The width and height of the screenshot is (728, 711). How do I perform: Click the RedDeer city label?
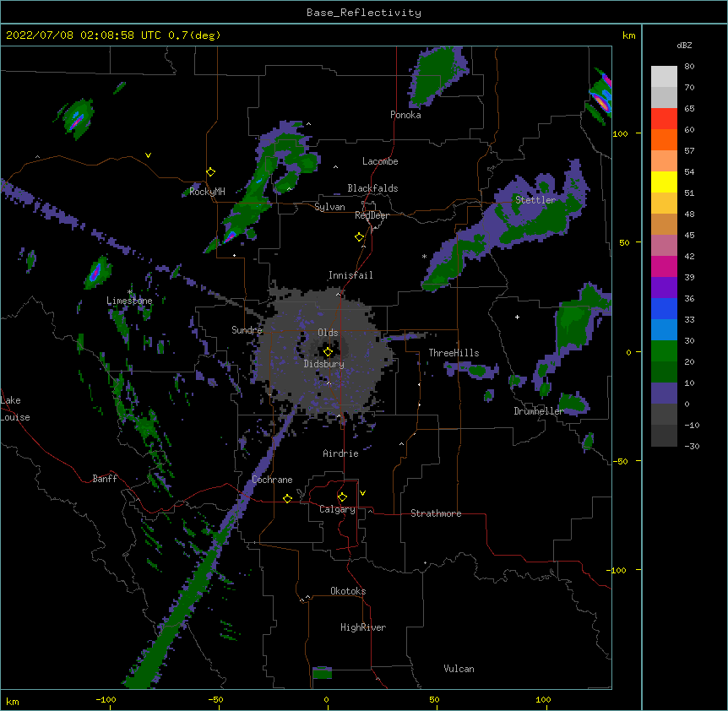372,215
